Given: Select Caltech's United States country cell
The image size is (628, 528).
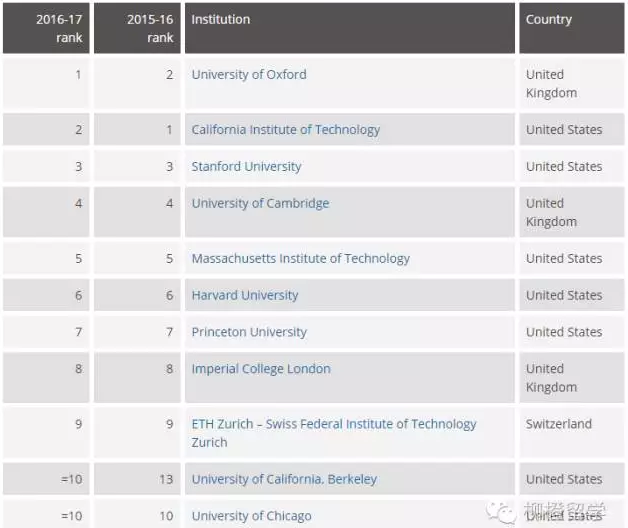Looking at the screenshot, I should [572, 129].
